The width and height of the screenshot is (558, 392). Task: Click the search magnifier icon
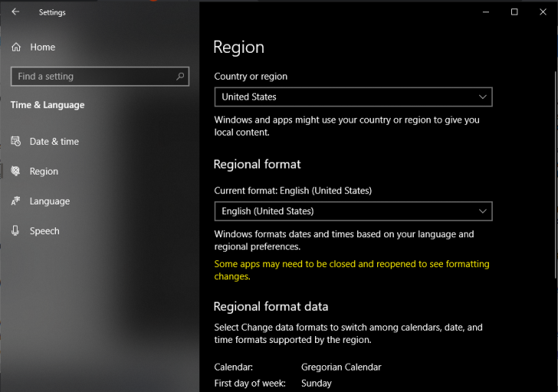tap(180, 76)
